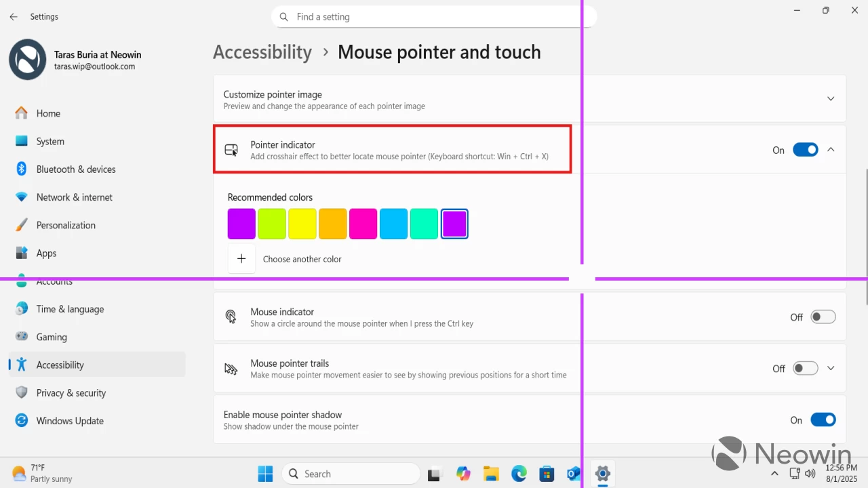Click the Privacy & security shield icon

(22, 392)
